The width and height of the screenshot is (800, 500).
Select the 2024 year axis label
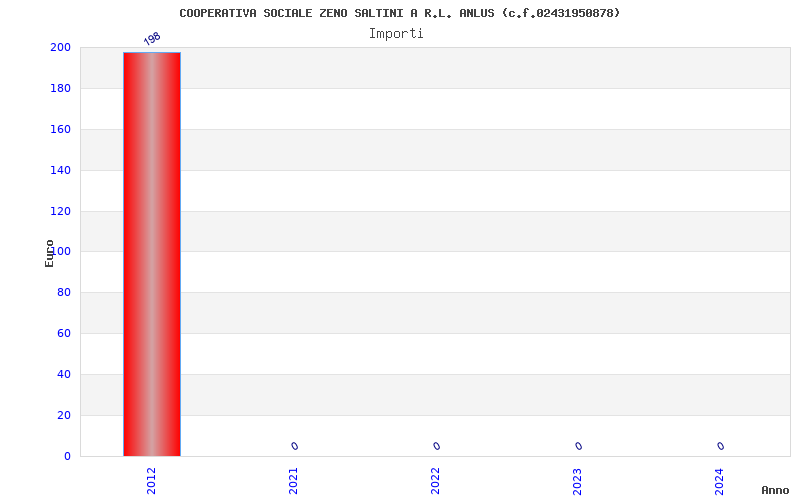coord(719,481)
